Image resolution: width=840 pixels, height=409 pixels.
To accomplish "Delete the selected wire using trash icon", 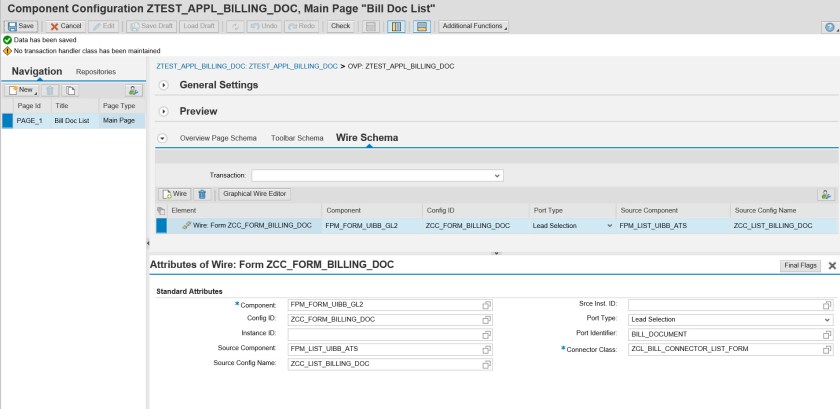I will [x=202, y=193].
